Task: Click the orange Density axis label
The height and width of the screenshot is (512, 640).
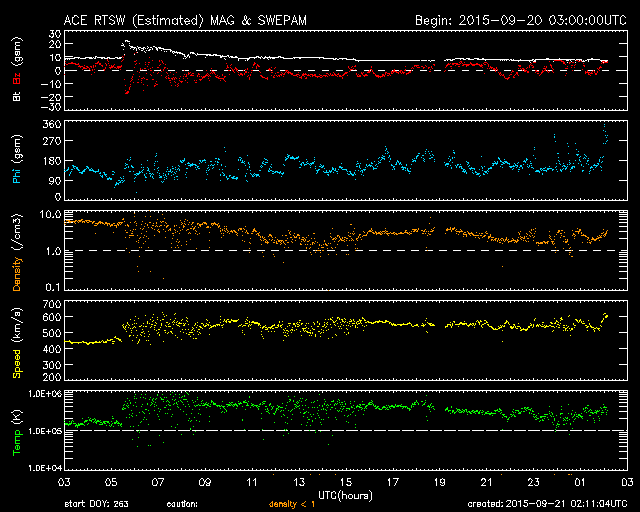Action: (x=17, y=249)
